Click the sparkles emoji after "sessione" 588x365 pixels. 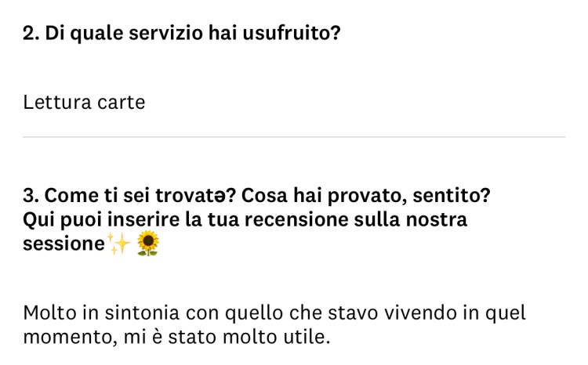pos(120,244)
